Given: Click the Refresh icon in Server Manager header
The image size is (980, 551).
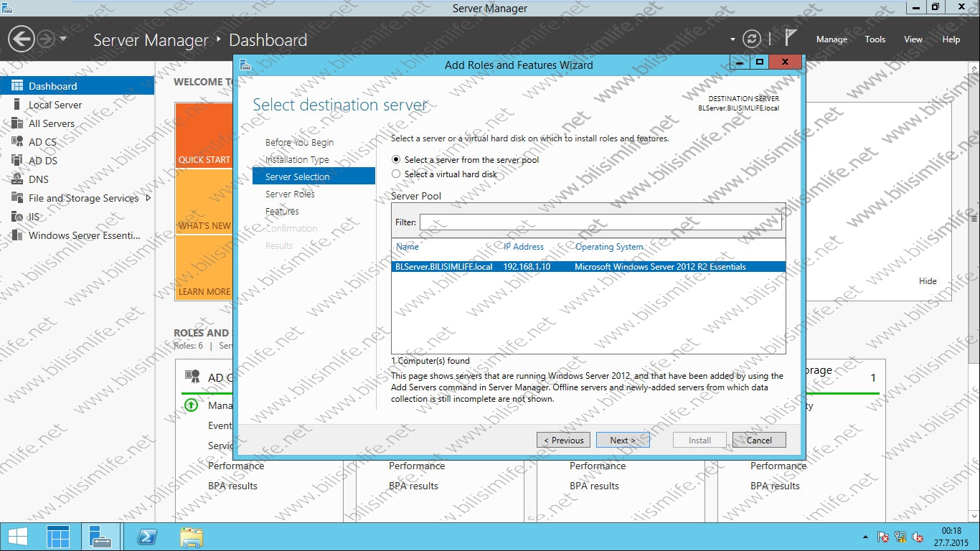Looking at the screenshot, I should (x=751, y=39).
